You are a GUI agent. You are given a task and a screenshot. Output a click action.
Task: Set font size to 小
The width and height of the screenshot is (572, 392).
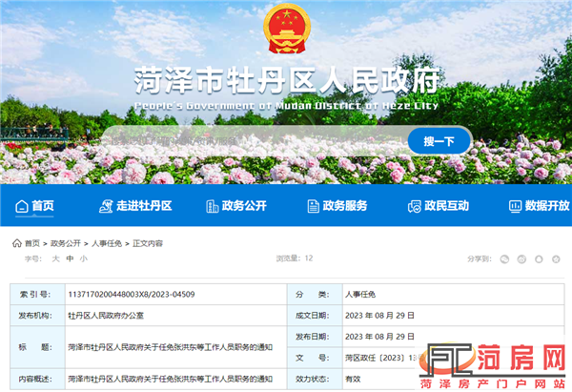84,258
